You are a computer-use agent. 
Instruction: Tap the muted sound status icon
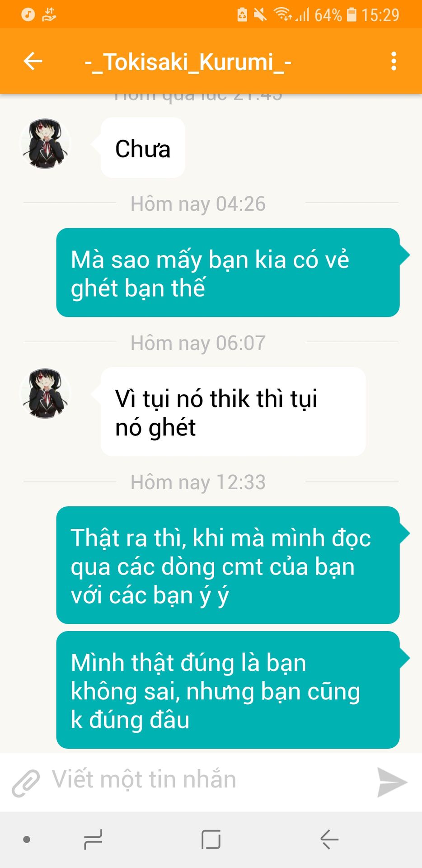tap(260, 14)
